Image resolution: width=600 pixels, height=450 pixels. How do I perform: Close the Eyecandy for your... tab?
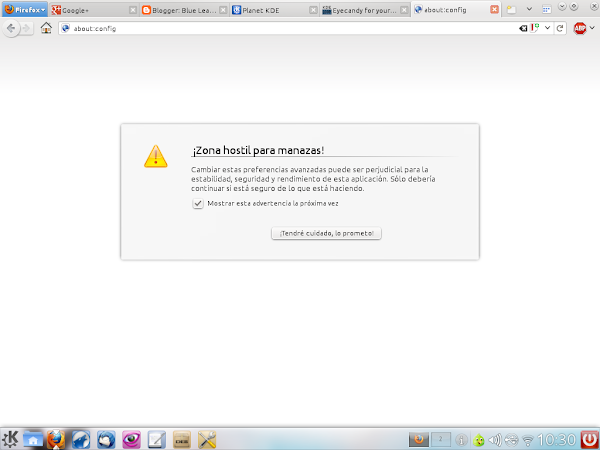pyautogui.click(x=404, y=10)
